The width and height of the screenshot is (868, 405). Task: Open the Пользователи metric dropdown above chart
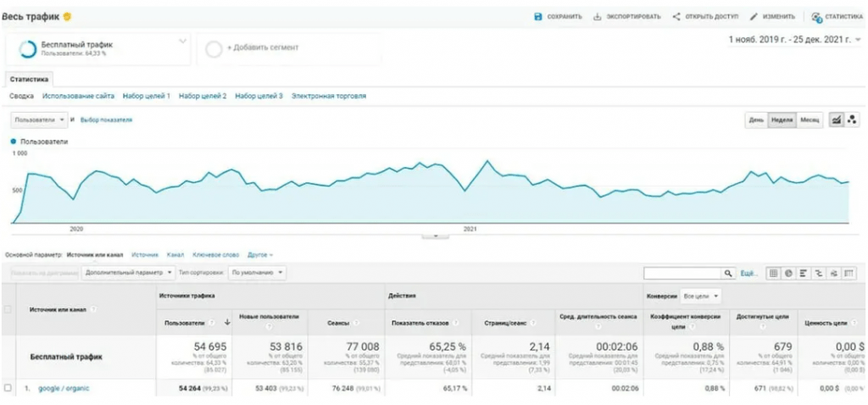[39, 119]
